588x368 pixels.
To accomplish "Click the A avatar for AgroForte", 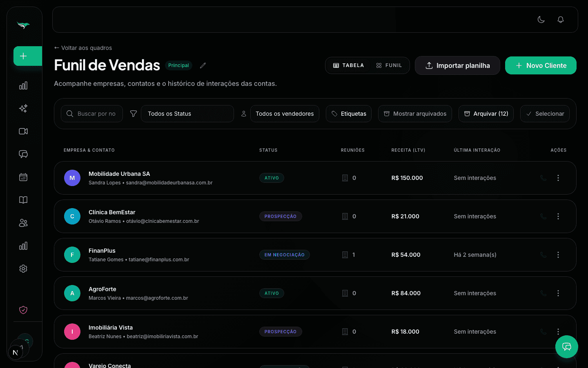I will click(x=72, y=293).
